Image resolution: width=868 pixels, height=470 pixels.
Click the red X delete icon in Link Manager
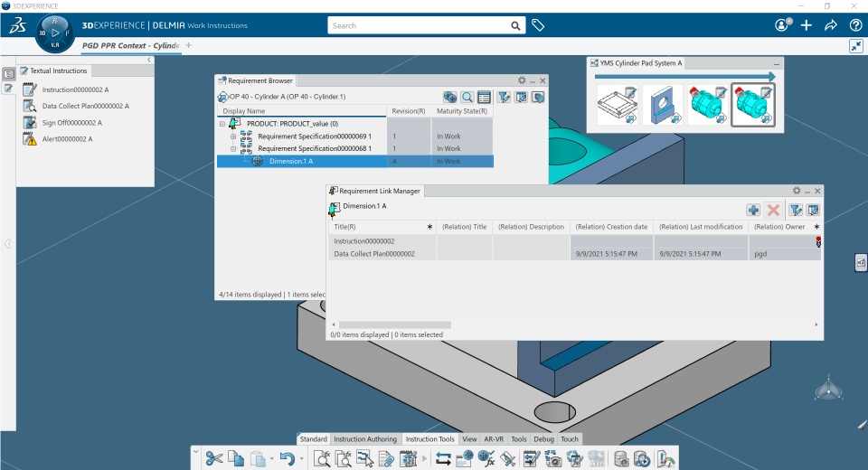click(x=773, y=210)
